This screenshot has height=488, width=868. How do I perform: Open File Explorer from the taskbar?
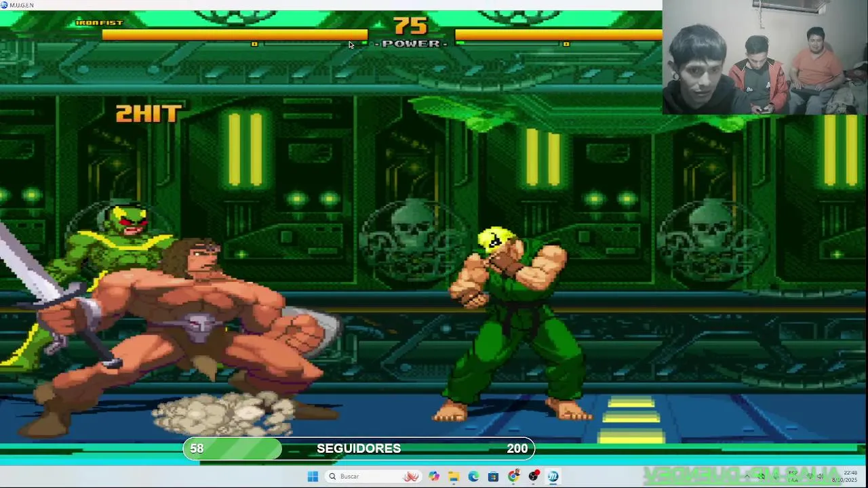454,476
